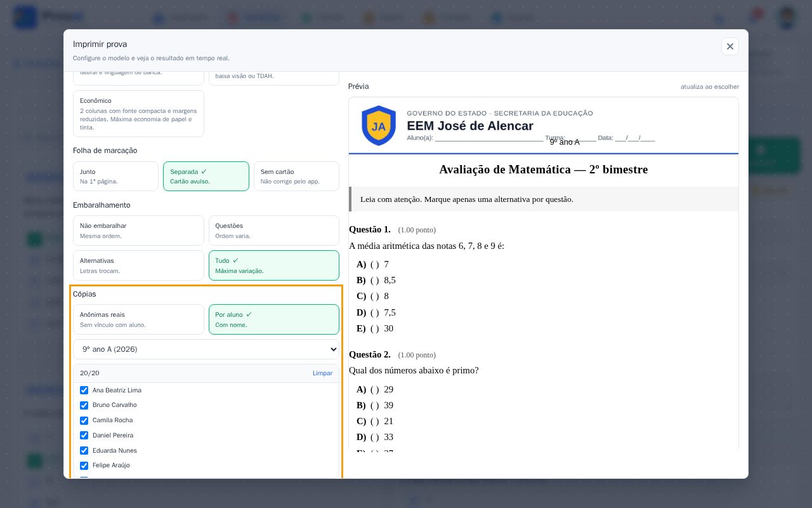The image size is (812, 508).
Task: Click the Questão 1. heading in preview
Action: [370, 229]
